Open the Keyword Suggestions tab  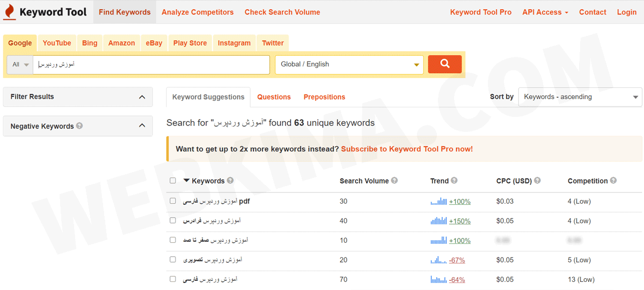(208, 97)
